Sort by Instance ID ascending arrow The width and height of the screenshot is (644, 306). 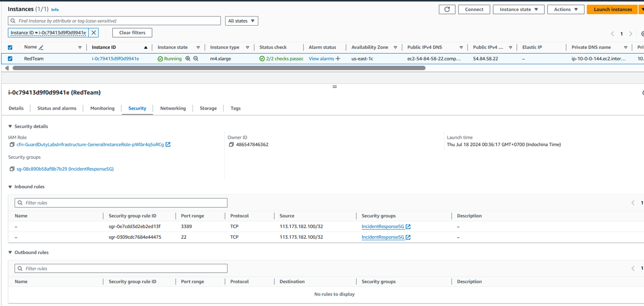pyautogui.click(x=146, y=48)
